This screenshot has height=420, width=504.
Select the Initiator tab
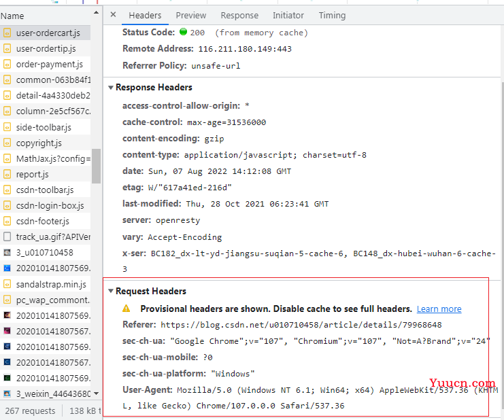[x=288, y=16]
